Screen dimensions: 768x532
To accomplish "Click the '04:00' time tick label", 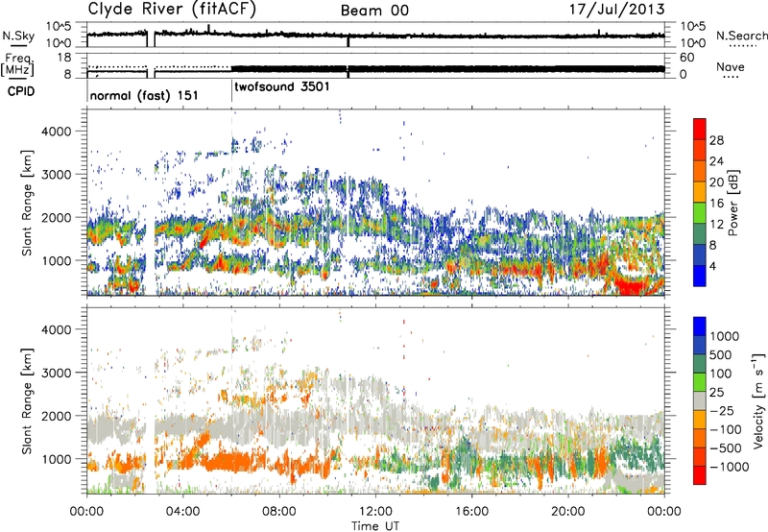I will pos(182,512).
